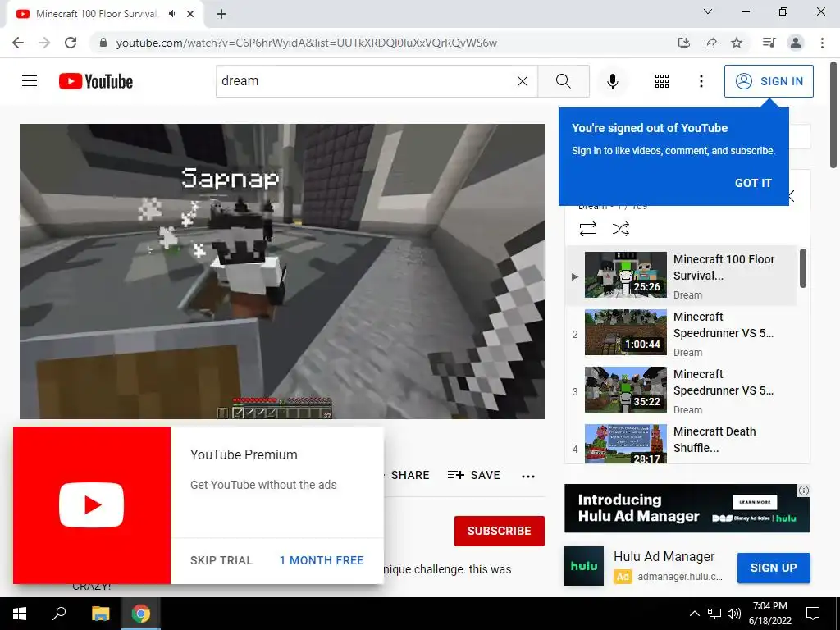The image size is (840, 630).
Task: Toggle shuffle playlist
Action: (620, 230)
